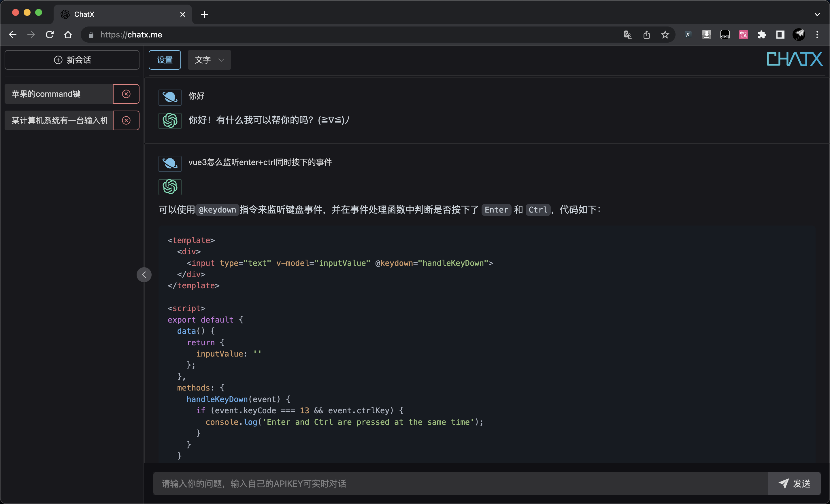Viewport: 830px width, 504px height.
Task: Focus the question input field
Action: pos(460,484)
